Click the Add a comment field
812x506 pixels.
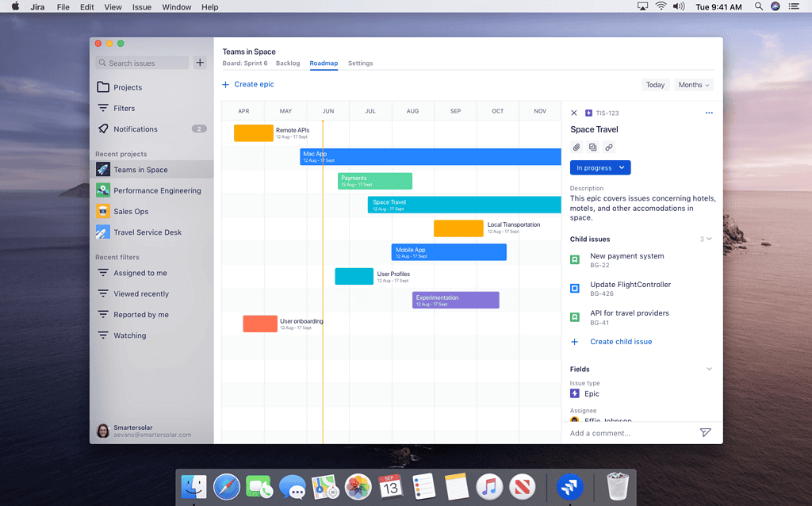coord(632,433)
